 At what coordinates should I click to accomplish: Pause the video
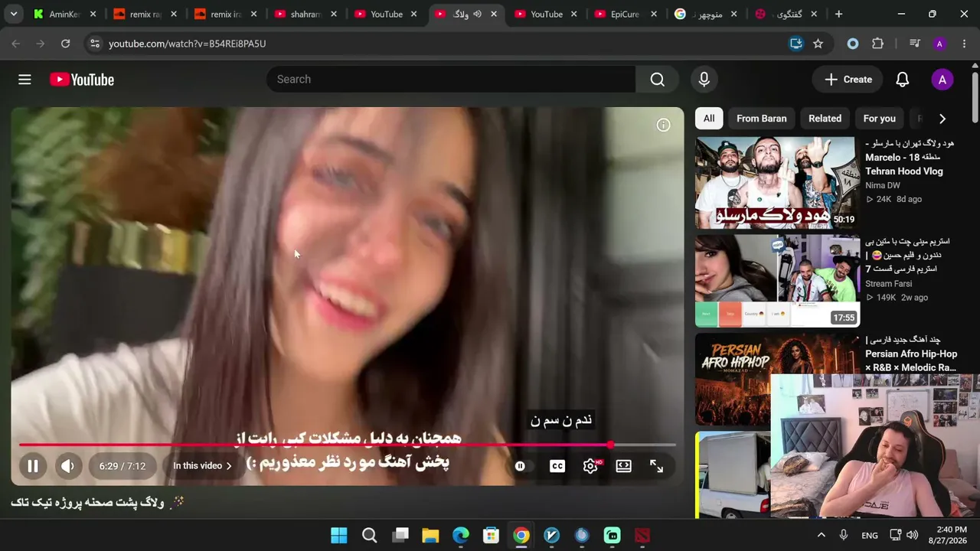(x=33, y=466)
